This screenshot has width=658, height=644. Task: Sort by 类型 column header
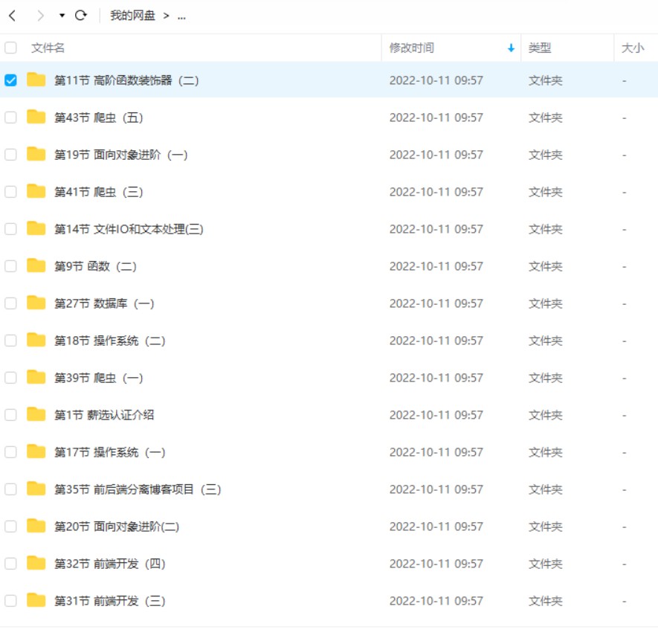coord(539,48)
